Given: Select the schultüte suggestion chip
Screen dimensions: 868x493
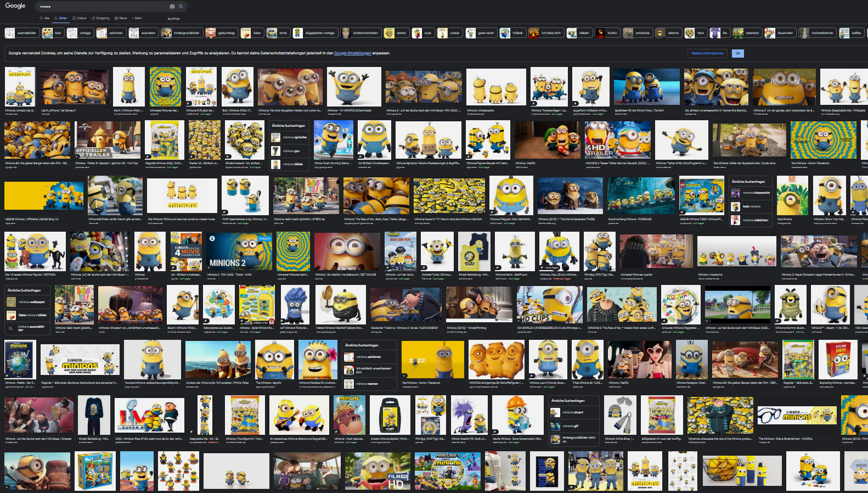Looking at the screenshot, I should pyautogui.click(x=638, y=33).
